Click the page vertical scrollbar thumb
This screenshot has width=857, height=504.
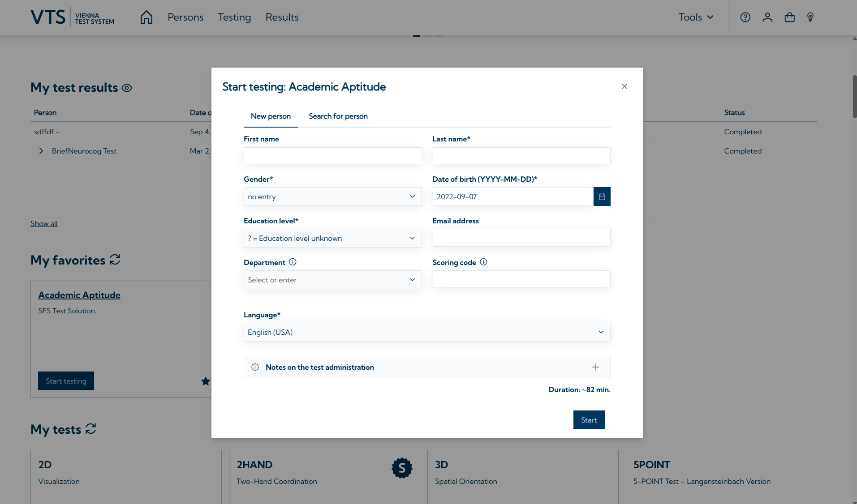point(854,96)
